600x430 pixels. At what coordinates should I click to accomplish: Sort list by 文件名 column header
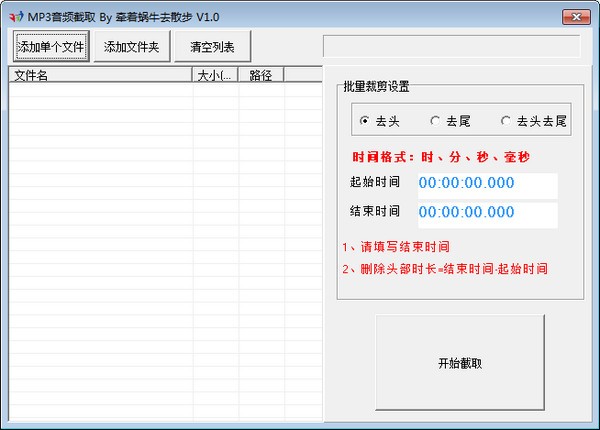pos(100,75)
